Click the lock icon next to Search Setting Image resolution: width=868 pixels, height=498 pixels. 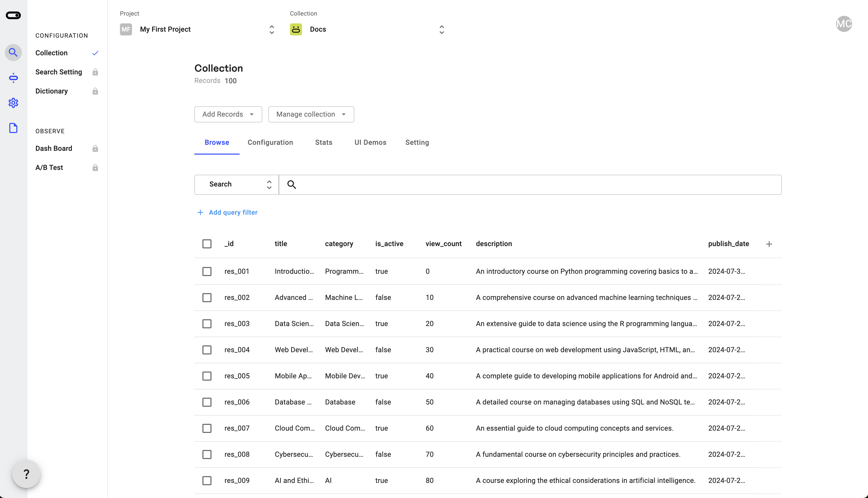(x=95, y=72)
